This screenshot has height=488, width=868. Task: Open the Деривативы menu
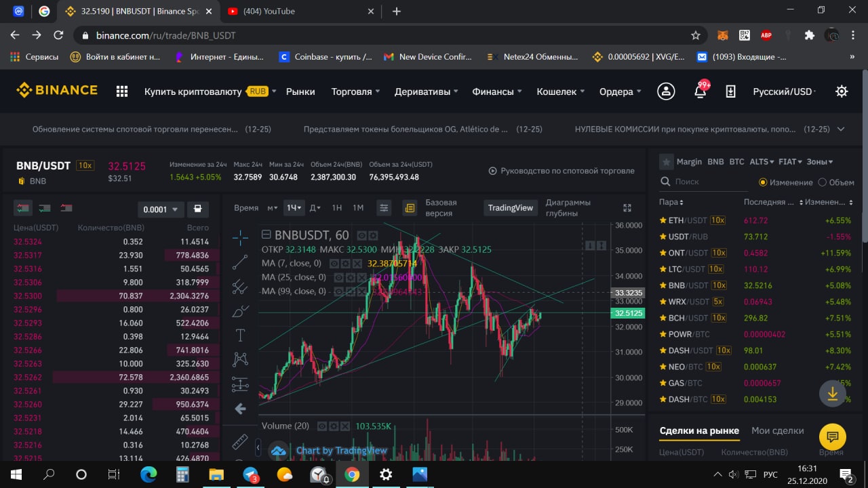(427, 91)
